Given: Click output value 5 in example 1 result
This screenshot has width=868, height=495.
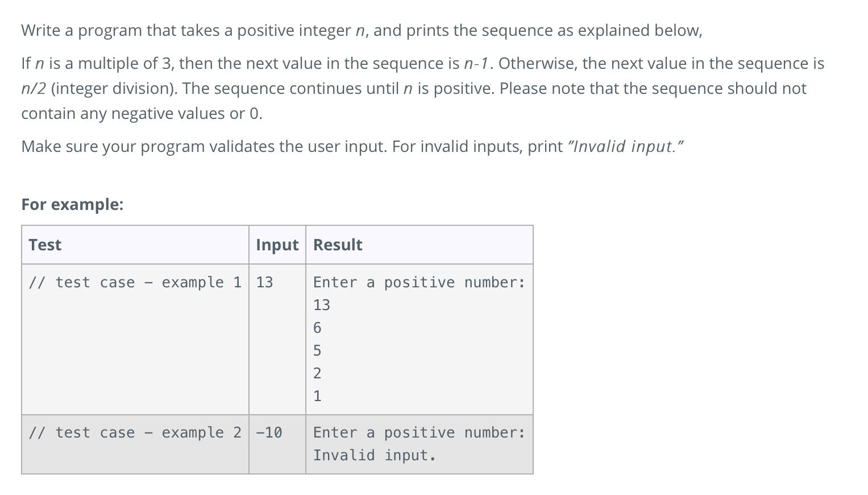Looking at the screenshot, I should [317, 350].
